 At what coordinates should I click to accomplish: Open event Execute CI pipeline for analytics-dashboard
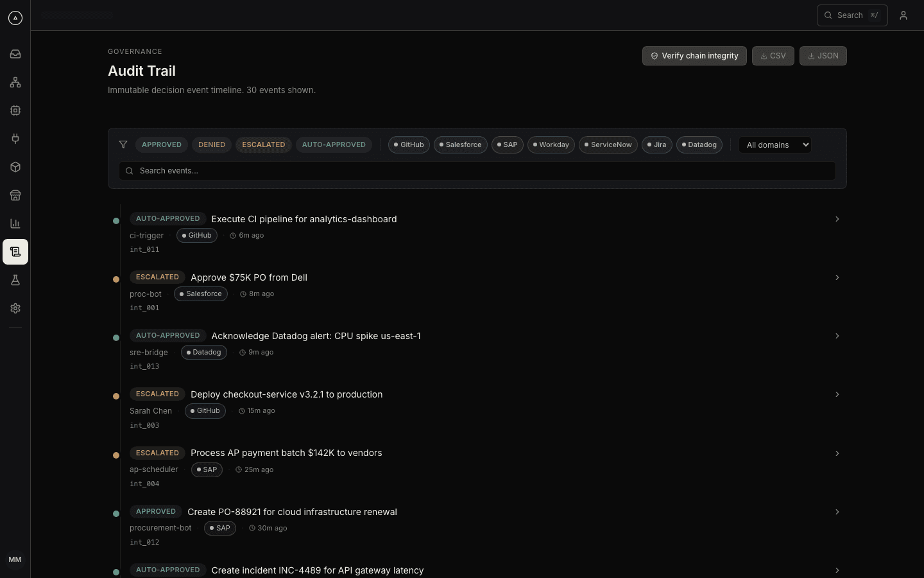(x=304, y=219)
